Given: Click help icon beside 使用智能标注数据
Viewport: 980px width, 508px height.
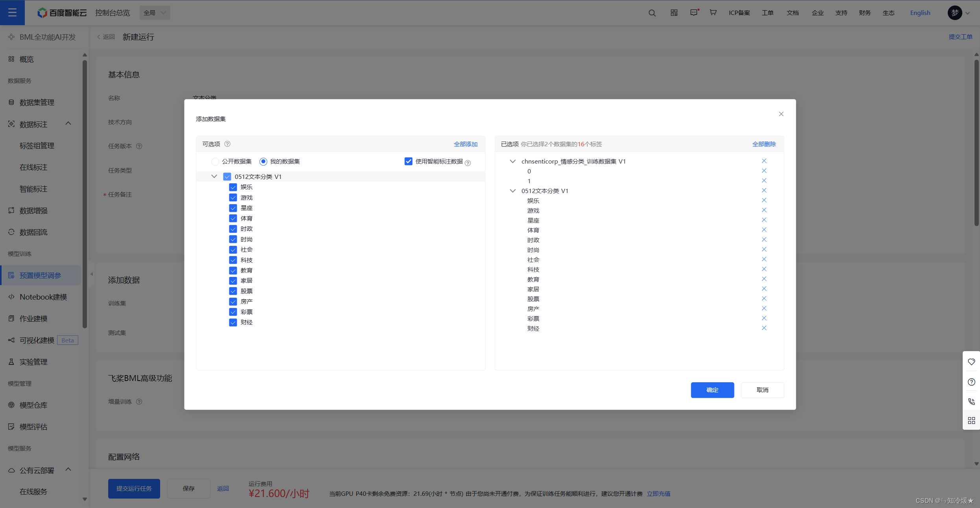Looking at the screenshot, I should (x=468, y=163).
